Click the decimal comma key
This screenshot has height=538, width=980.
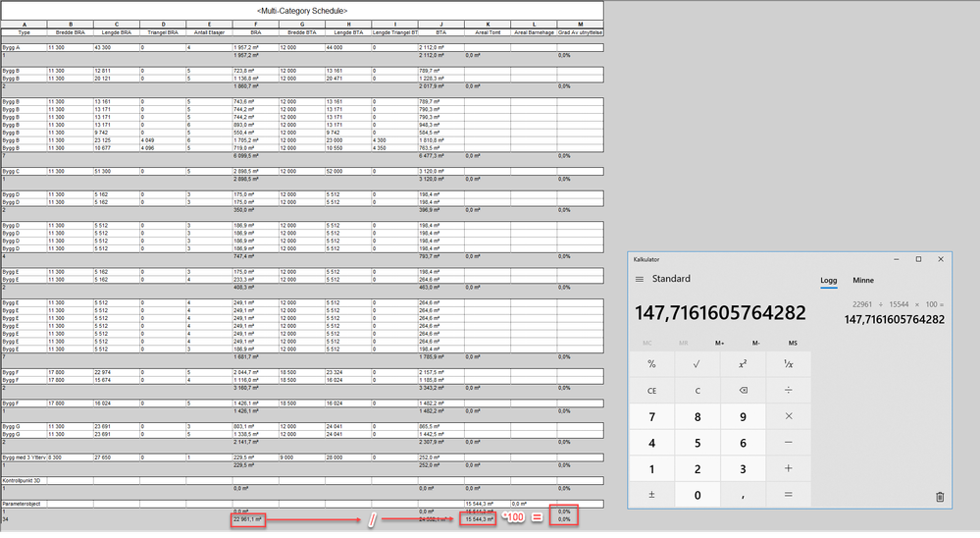click(743, 494)
